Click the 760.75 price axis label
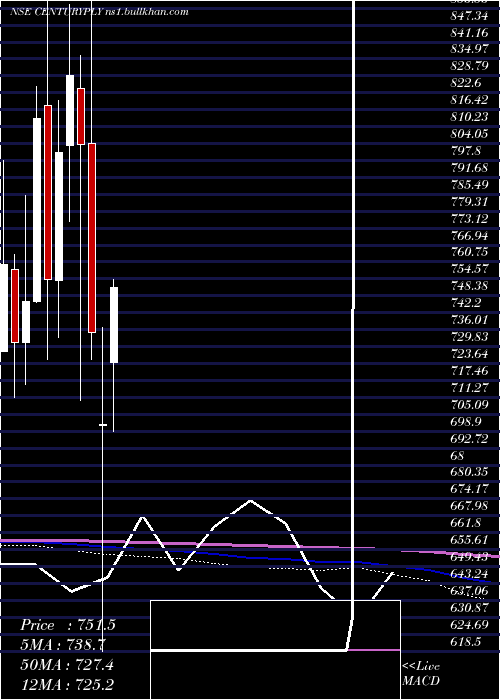This screenshot has height=700, width=500. coord(469,252)
